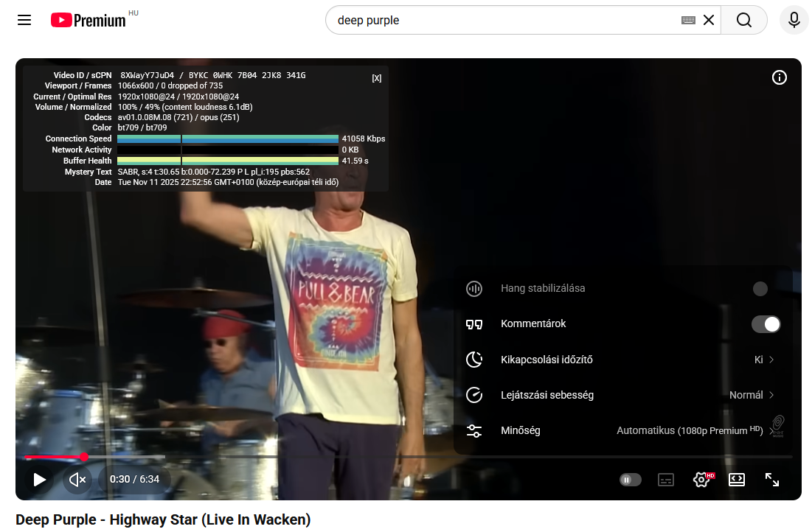Start voice search with microphone
Screen dimensions: 812x532
(794, 20)
